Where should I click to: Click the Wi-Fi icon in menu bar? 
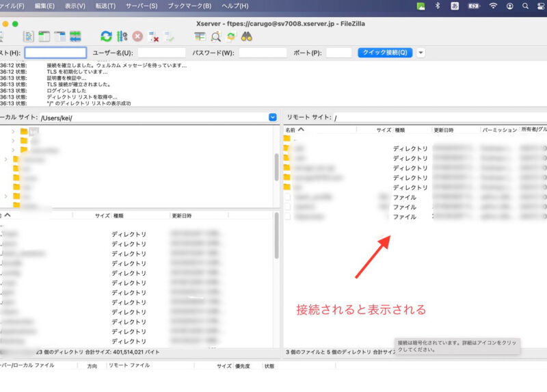point(493,6)
